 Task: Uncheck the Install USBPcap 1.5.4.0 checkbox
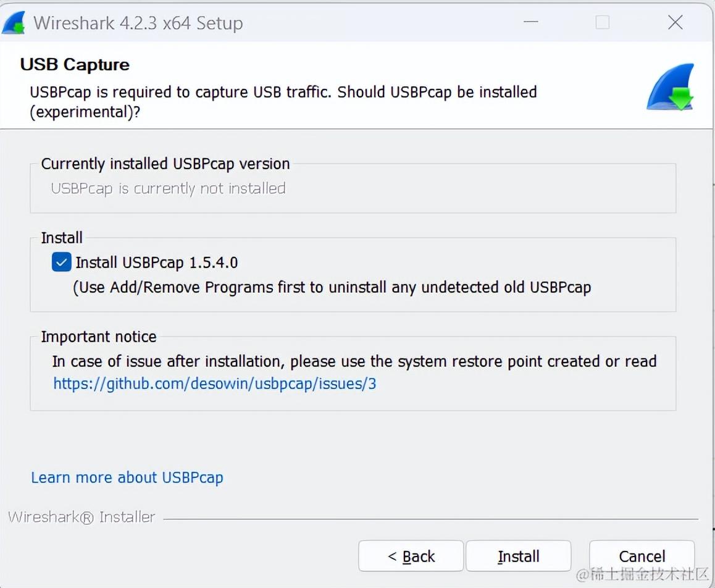[x=62, y=262]
